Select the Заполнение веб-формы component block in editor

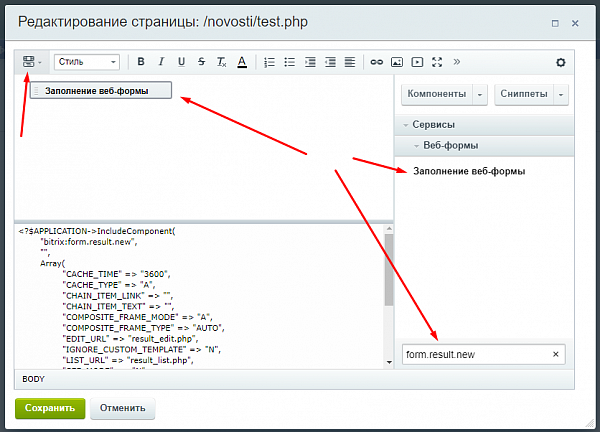coord(101,91)
